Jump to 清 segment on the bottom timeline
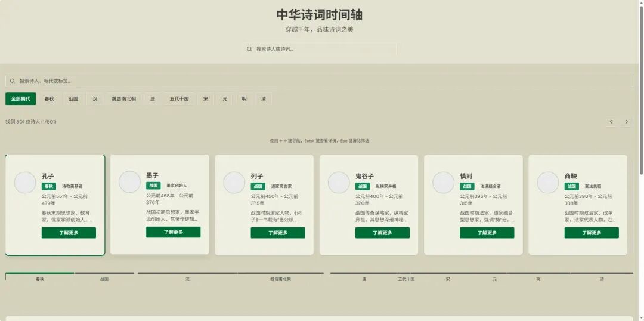Image resolution: width=644 pixels, height=321 pixels. [602, 277]
